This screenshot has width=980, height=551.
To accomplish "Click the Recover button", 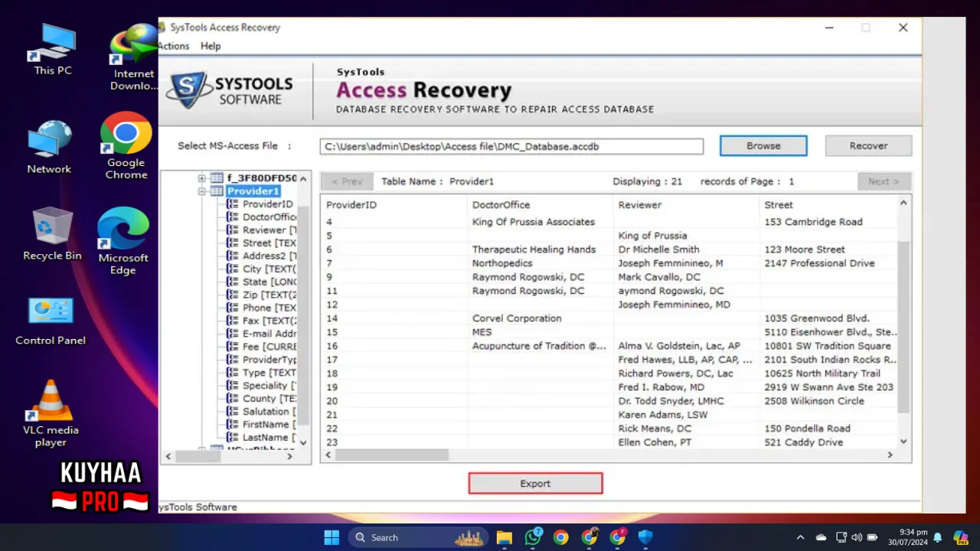I will 868,146.
